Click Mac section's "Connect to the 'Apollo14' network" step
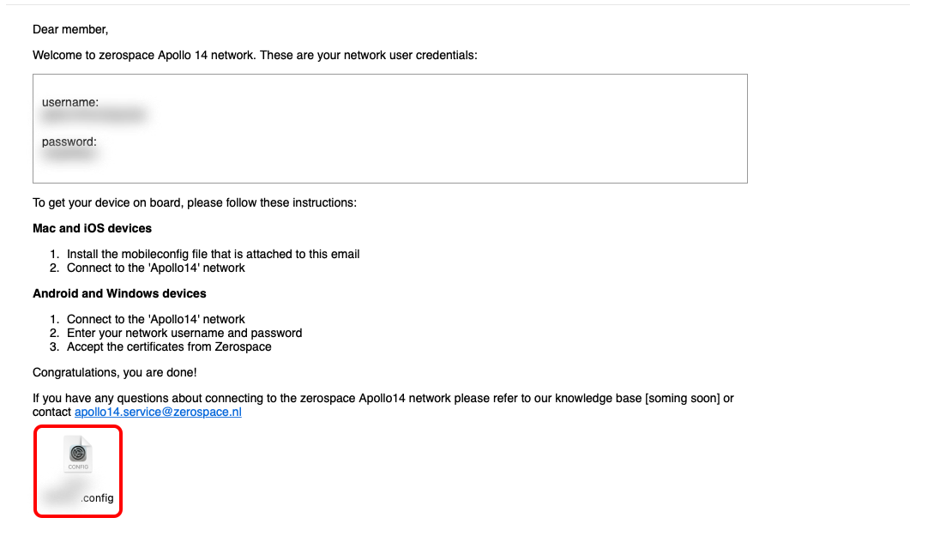 click(155, 268)
